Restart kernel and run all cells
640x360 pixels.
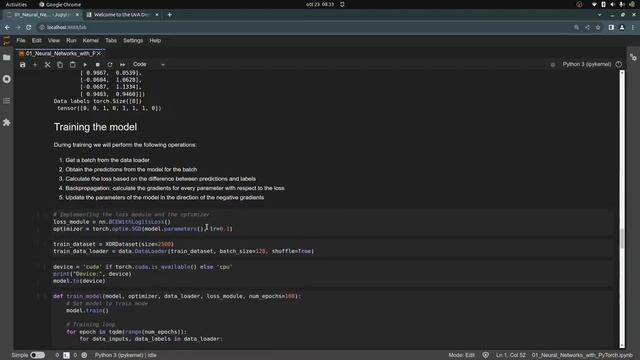click(122, 64)
